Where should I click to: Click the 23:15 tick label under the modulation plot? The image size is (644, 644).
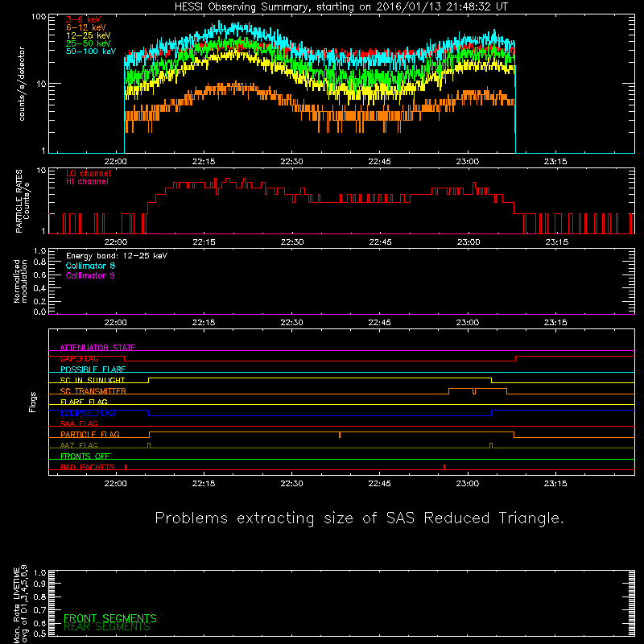(x=555, y=323)
